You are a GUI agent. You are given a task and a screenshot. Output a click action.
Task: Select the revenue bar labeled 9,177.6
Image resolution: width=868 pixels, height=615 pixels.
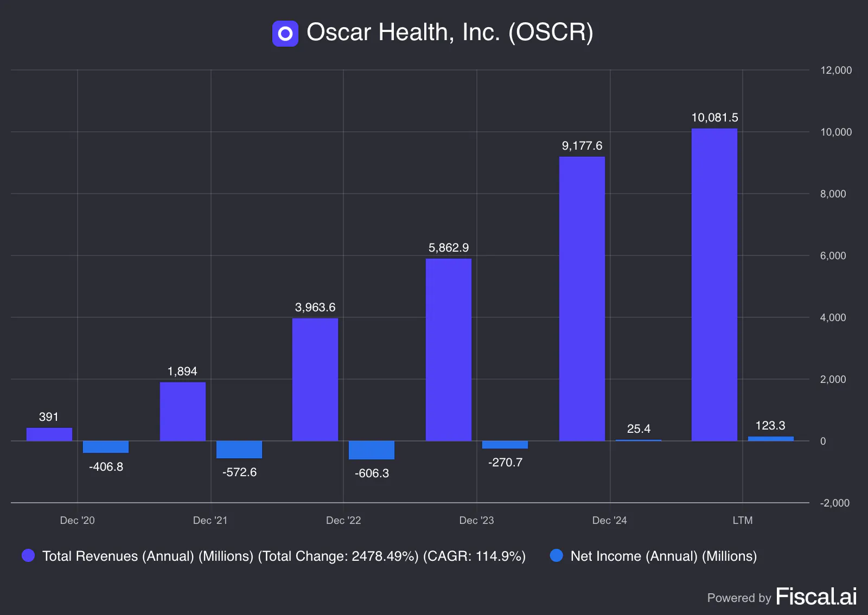click(582, 299)
